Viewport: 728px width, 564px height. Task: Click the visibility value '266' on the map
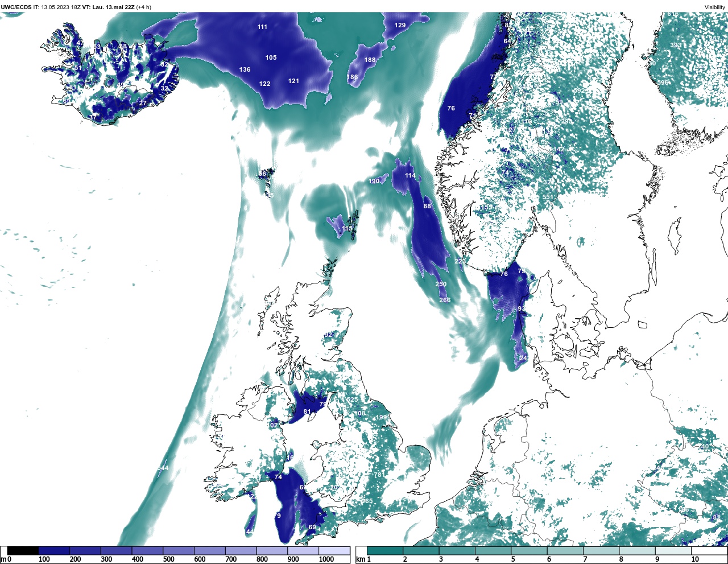pos(445,300)
